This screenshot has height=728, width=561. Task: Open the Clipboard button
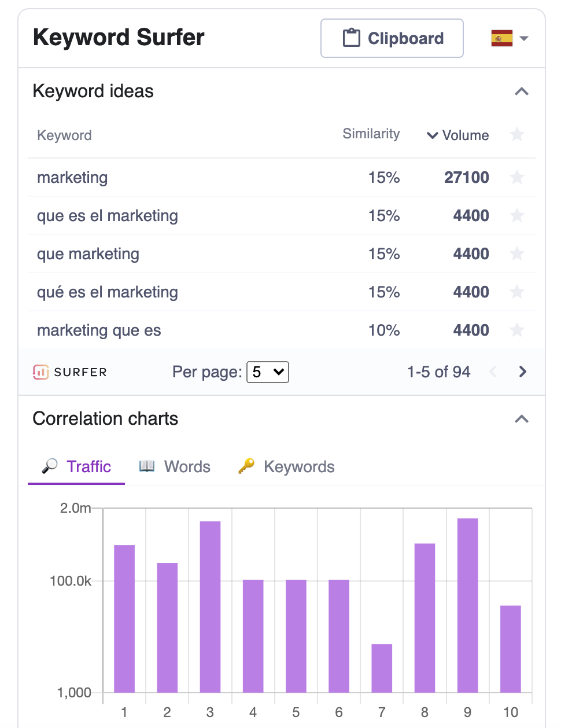[x=392, y=38]
